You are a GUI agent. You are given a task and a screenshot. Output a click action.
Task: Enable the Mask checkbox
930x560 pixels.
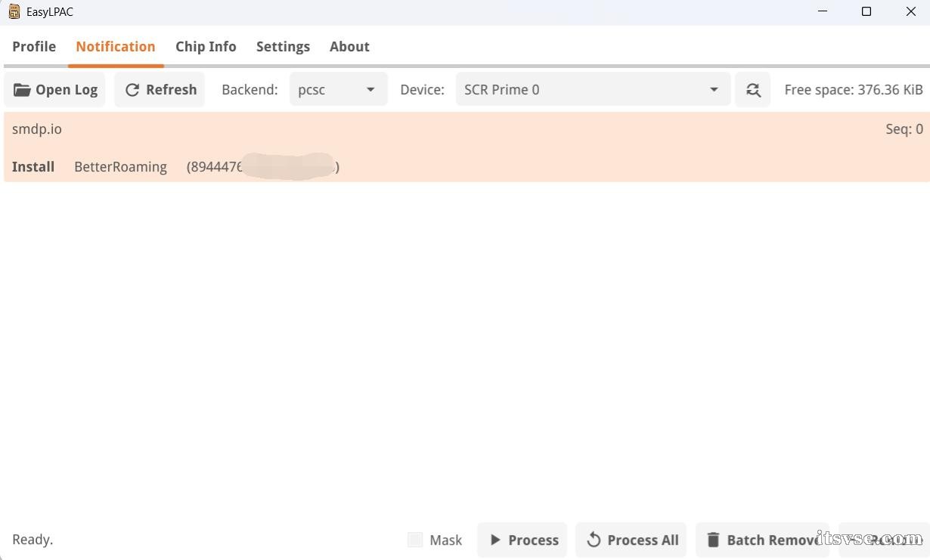(x=415, y=540)
